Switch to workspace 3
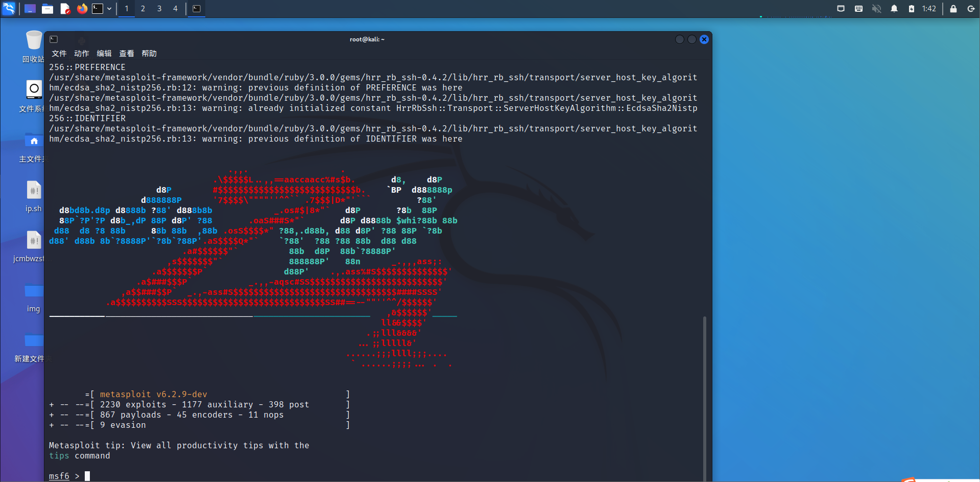Image resolution: width=980 pixels, height=482 pixels. 159,9
